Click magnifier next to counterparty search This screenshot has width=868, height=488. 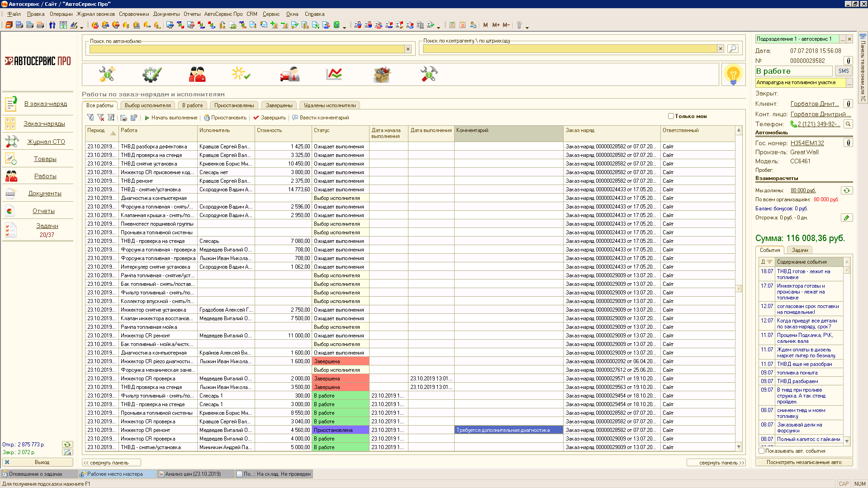pyautogui.click(x=733, y=48)
